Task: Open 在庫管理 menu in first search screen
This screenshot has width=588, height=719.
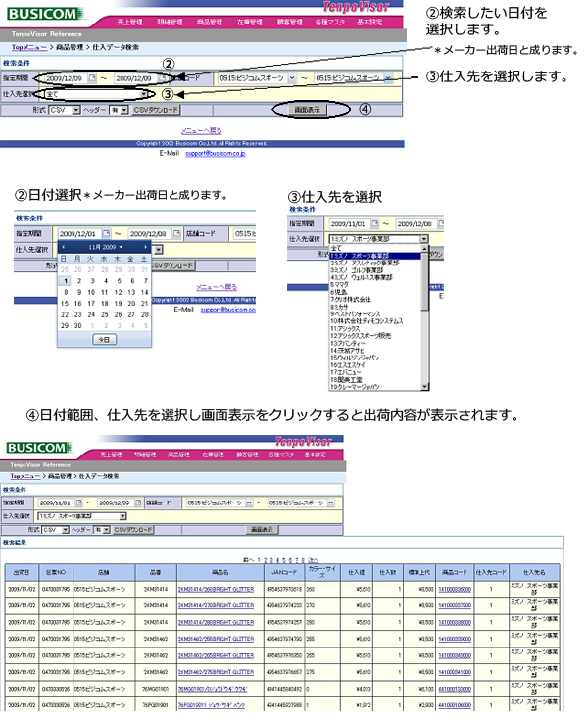Action: [250, 22]
